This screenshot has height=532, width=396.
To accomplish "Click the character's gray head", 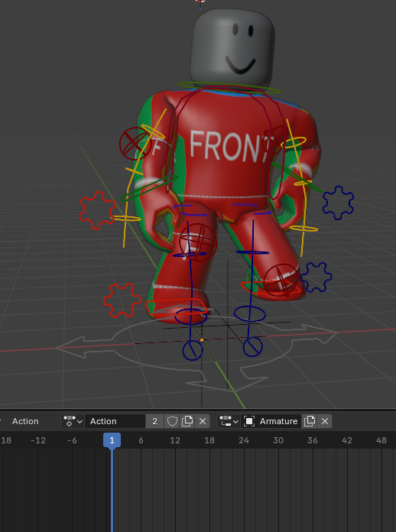I will click(x=232, y=47).
